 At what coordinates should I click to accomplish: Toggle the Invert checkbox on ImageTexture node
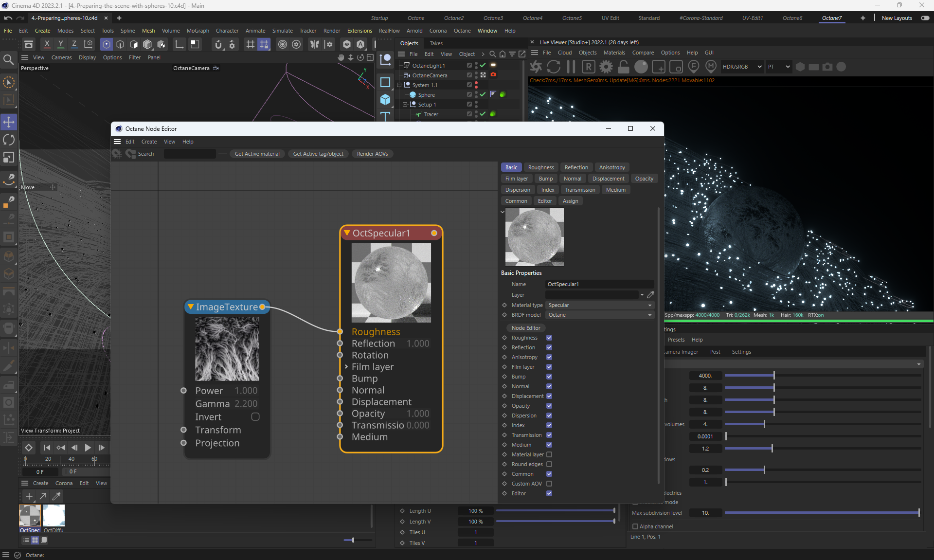tap(255, 417)
